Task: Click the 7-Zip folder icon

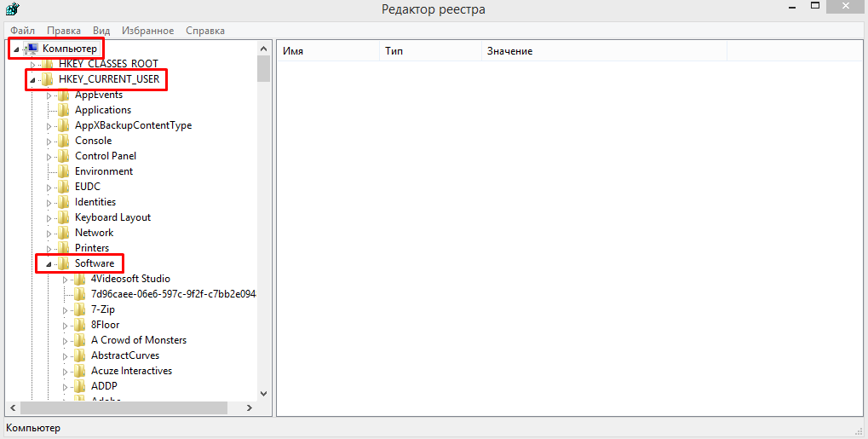Action: 80,309
